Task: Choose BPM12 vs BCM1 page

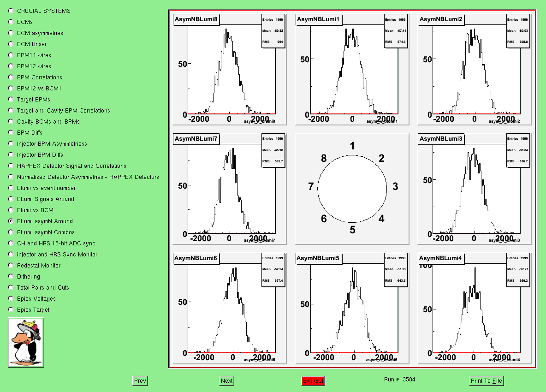Action: [11, 89]
